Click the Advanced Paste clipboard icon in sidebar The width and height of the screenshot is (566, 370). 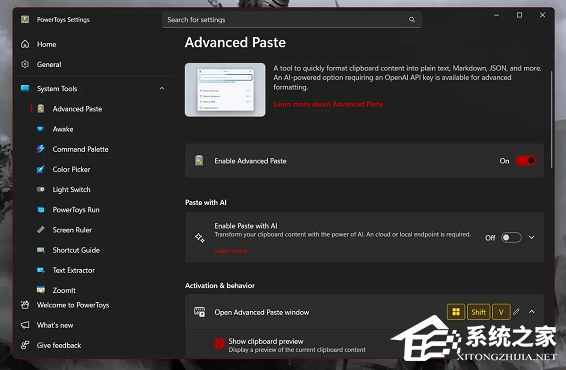(x=41, y=109)
